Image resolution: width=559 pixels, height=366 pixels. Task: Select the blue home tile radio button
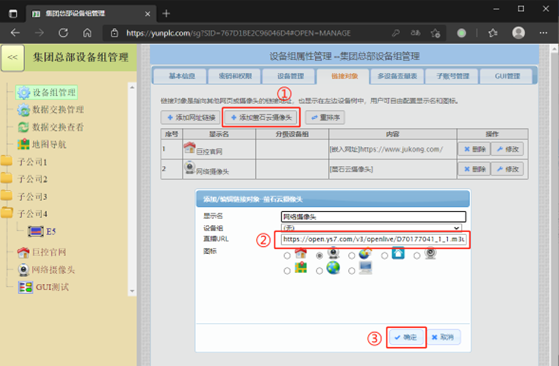click(x=384, y=256)
